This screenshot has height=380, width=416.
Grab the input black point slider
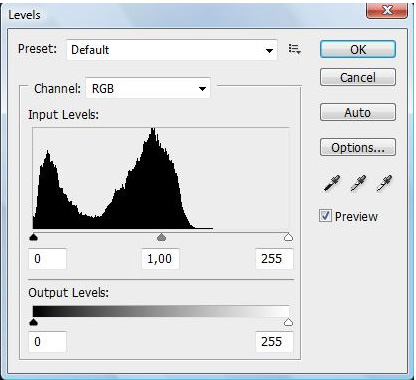coord(33,237)
